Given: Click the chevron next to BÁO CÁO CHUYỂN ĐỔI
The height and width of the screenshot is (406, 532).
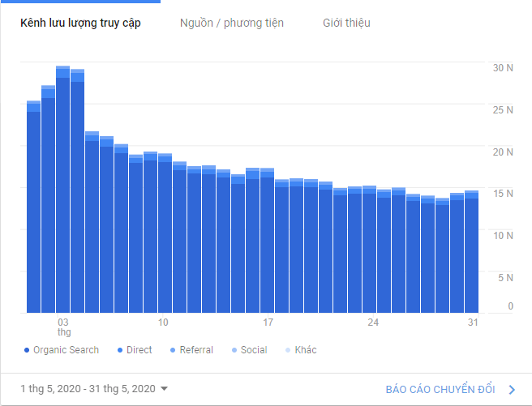Looking at the screenshot, I should click(x=512, y=390).
